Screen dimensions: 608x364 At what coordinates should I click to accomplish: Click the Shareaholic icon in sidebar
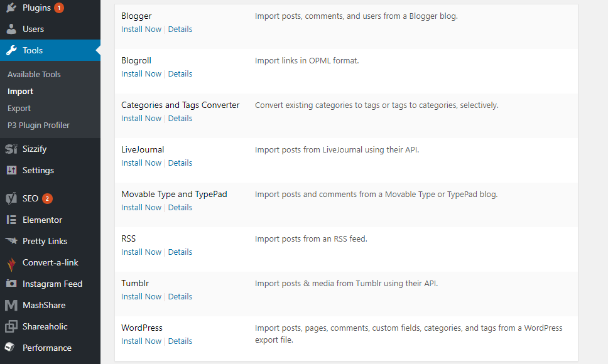point(11,326)
